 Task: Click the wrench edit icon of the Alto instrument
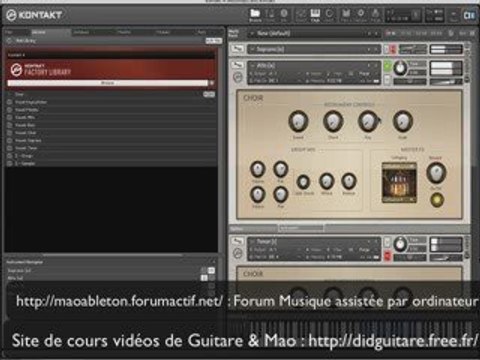pyautogui.click(x=237, y=64)
